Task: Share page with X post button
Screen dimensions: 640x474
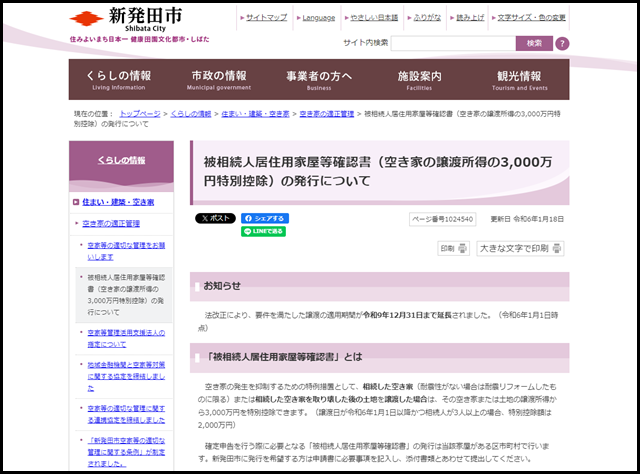Action: click(215, 218)
